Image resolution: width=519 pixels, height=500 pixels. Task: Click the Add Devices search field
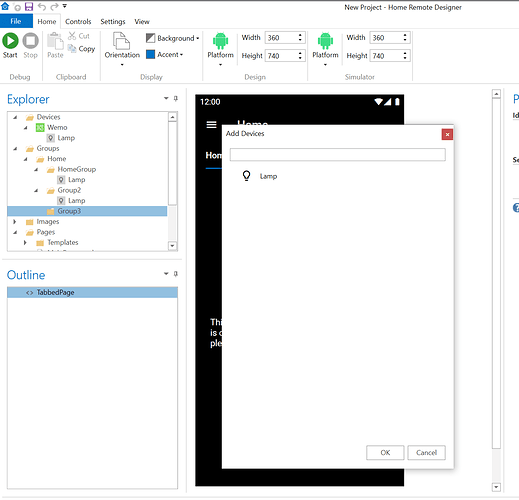pos(337,155)
